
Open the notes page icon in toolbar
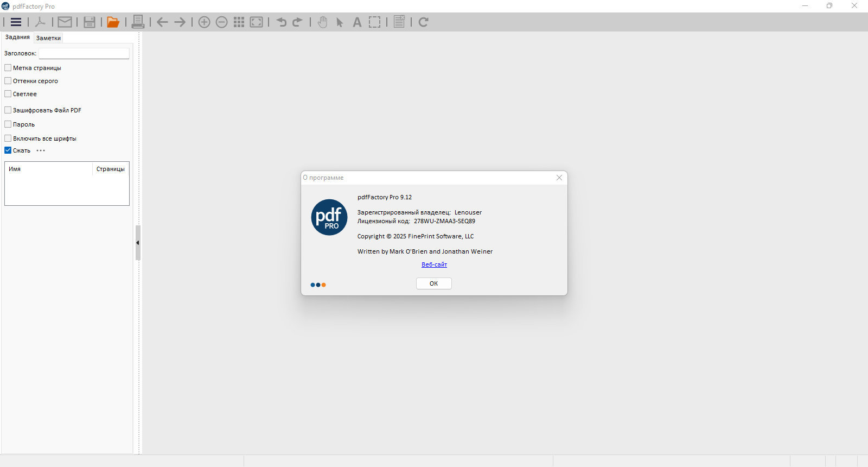[399, 22]
